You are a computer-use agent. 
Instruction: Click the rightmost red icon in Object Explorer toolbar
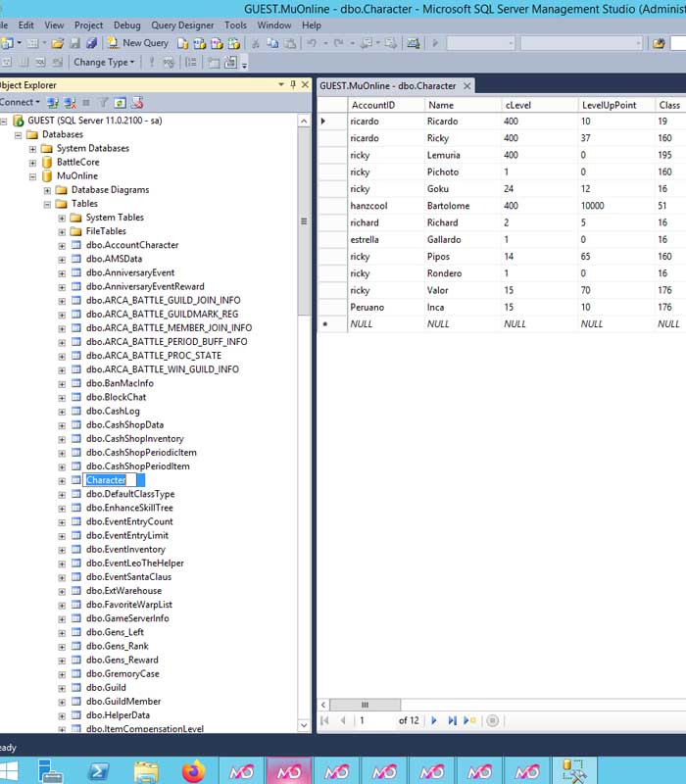[137, 103]
